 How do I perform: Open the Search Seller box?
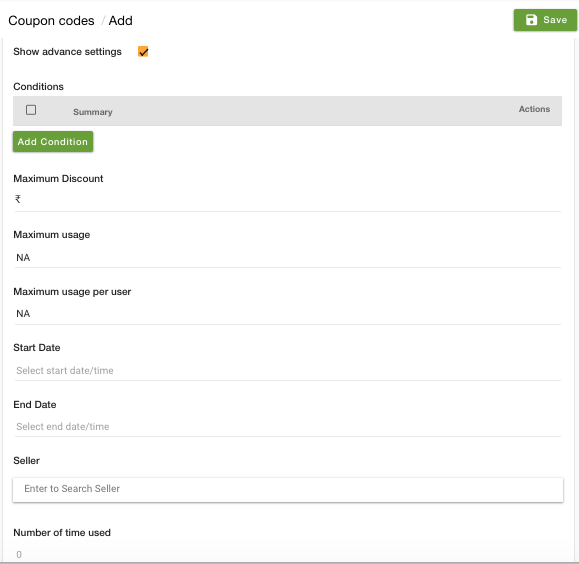(288, 489)
